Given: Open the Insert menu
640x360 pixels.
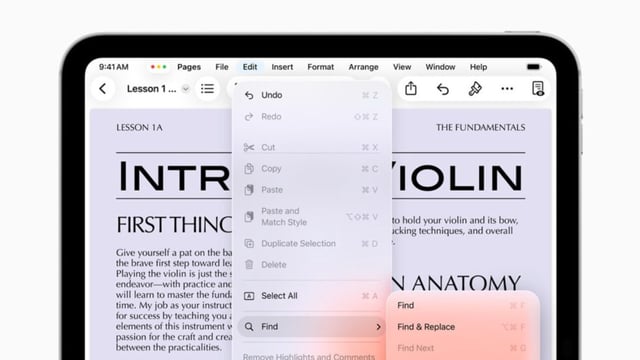Looking at the screenshot, I should (282, 67).
